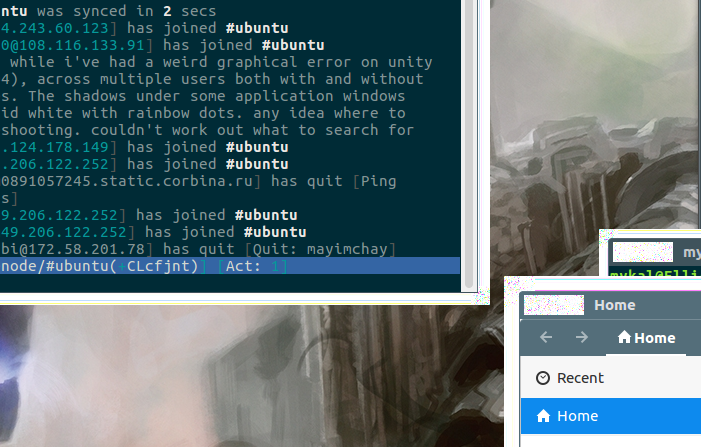The width and height of the screenshot is (701, 447).
Task: Click the text 'was synced in 2 secs'
Action: 127,11
